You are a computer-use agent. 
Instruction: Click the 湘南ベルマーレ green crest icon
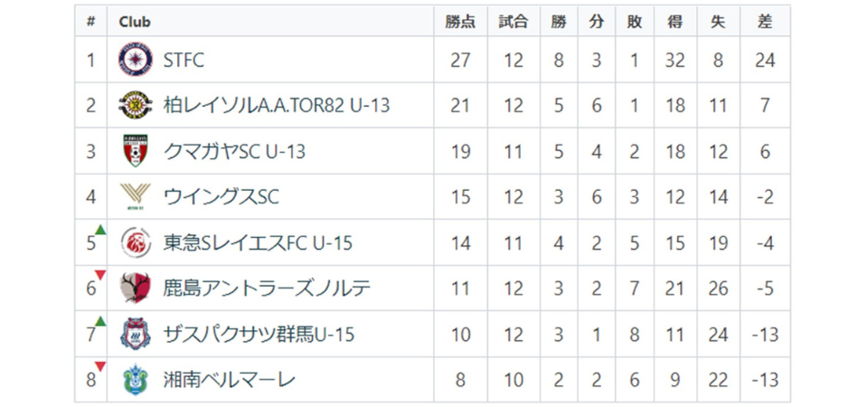coord(136,380)
